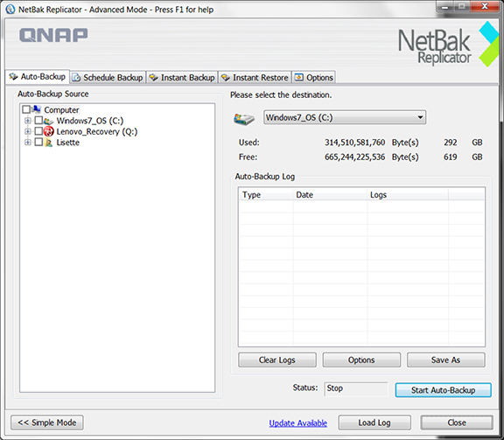Click the Schedule Backup tab icon
The width and height of the screenshot is (504, 440).
[76, 78]
